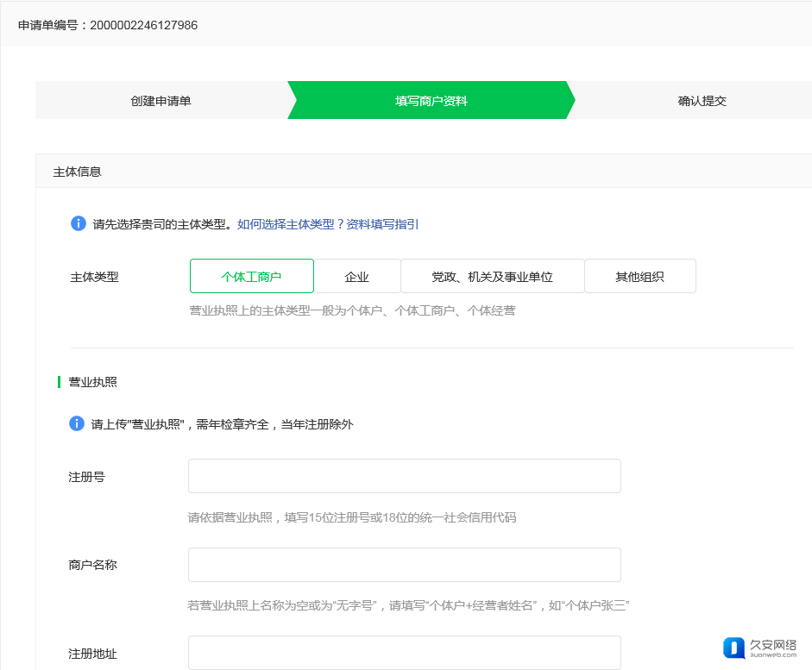Click the 注册号 hint about 统一社会信用代码
812x670 pixels.
352,518
